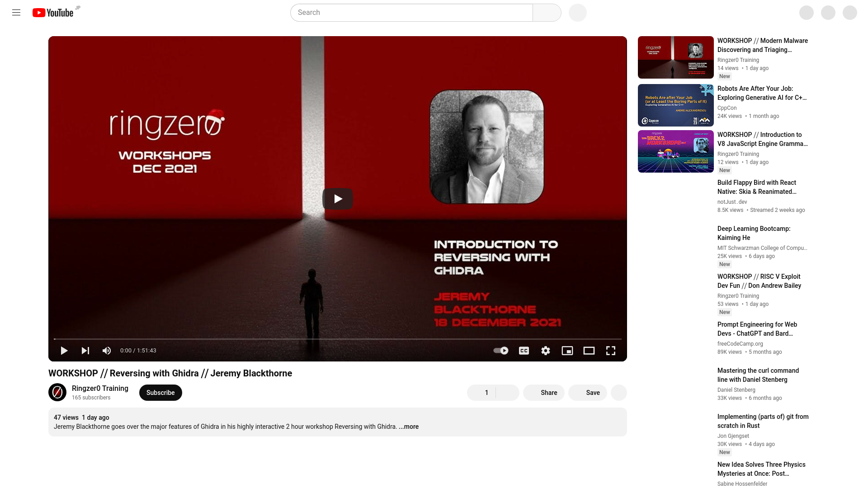This screenshot has height=488, width=868.
Task: Expand description with ...more
Action: (409, 427)
